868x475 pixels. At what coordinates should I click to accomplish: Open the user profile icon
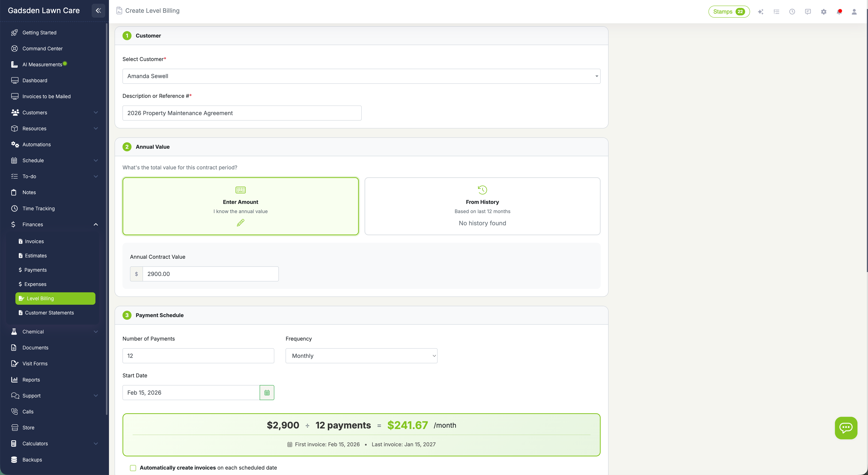tap(854, 12)
